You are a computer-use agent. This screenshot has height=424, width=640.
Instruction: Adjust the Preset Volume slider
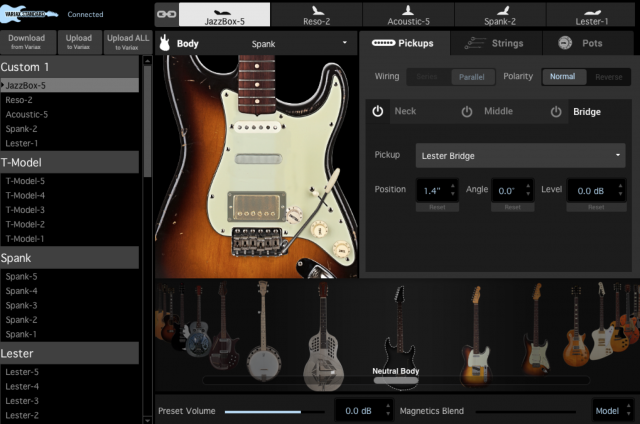coord(274,412)
